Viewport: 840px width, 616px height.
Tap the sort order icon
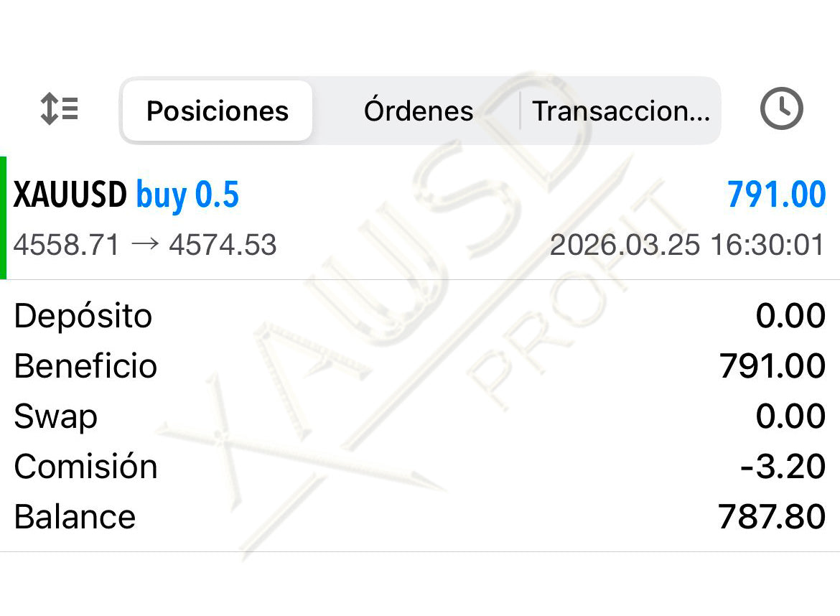59,110
